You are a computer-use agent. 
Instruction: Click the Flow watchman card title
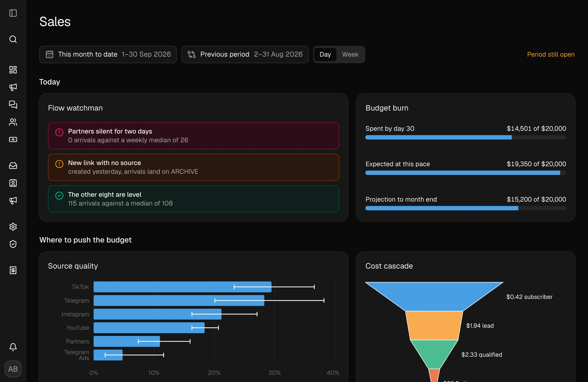75,108
